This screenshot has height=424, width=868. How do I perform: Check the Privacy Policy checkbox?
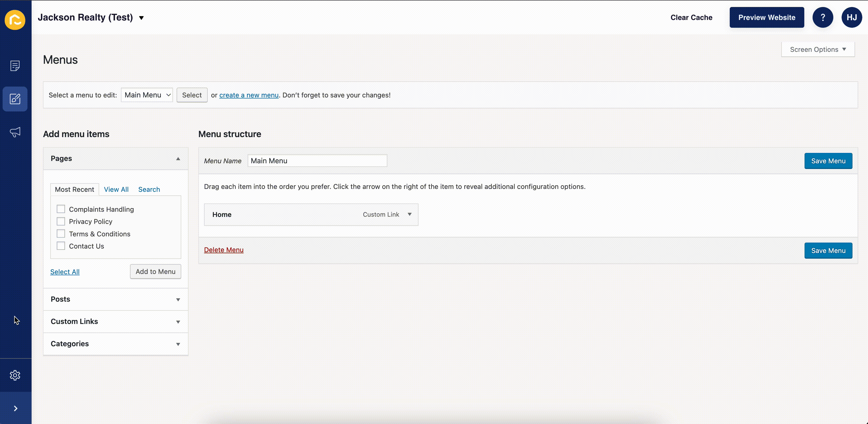tap(61, 221)
